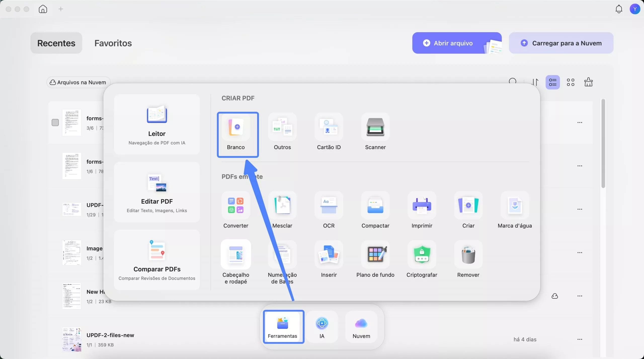644x359 pixels.
Task: Open the Comparar PDFs card
Action: 157,260
